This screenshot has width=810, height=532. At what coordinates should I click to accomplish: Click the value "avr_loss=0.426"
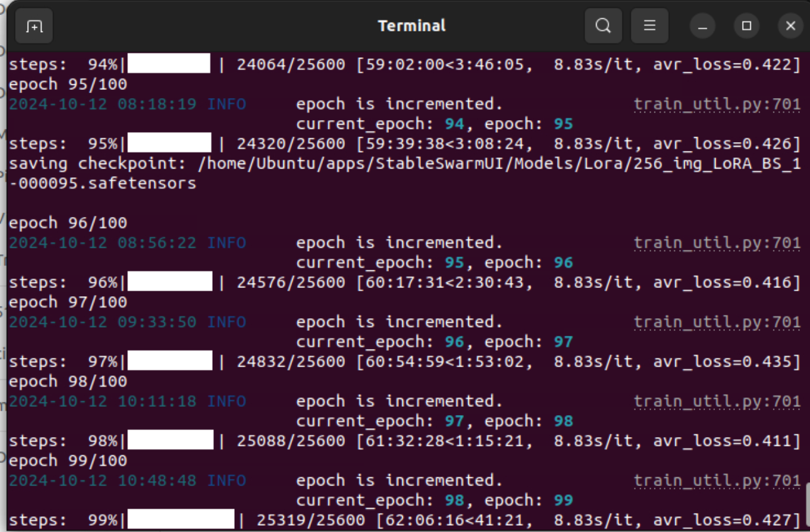pos(722,143)
